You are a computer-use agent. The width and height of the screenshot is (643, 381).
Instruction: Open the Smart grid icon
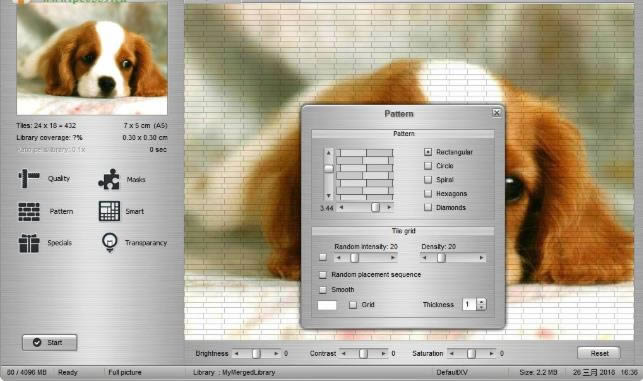click(x=109, y=211)
